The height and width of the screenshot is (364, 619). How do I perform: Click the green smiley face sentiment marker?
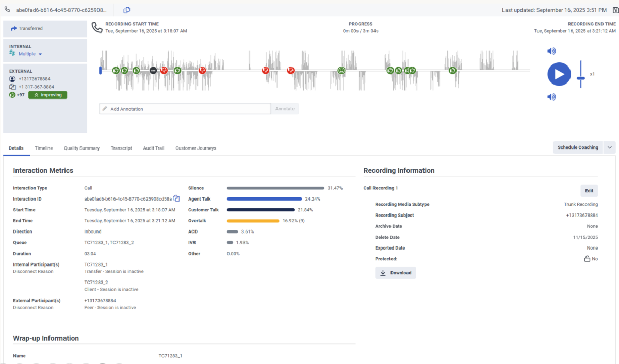click(341, 70)
